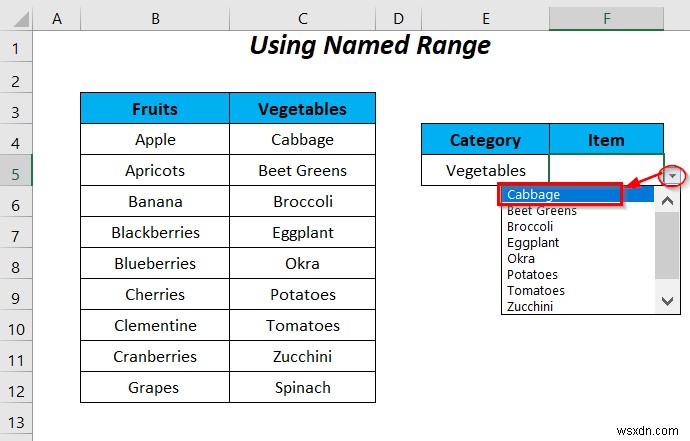Select Tomatoes from the dropdown list
Viewport: 690px width, 441px height.
(535, 291)
